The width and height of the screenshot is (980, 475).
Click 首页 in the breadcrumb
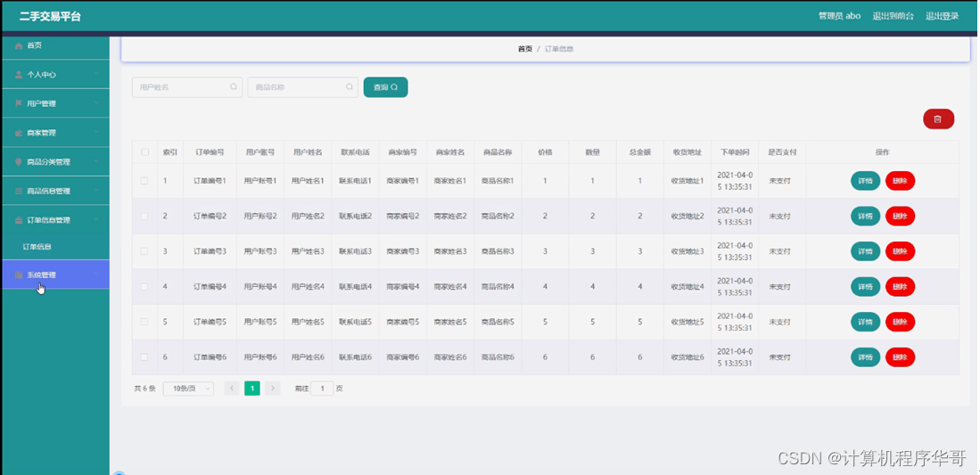(x=525, y=49)
